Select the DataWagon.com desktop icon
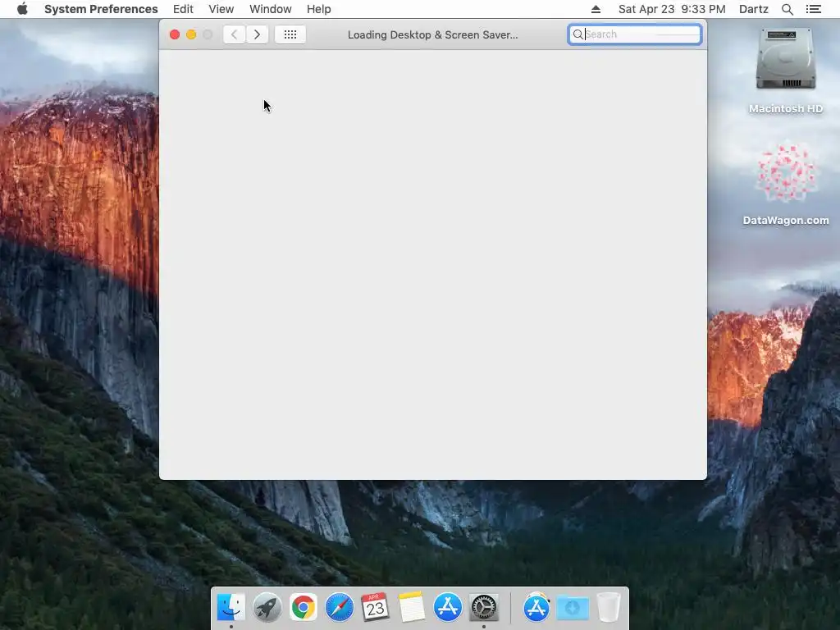840x630 pixels. 785,182
